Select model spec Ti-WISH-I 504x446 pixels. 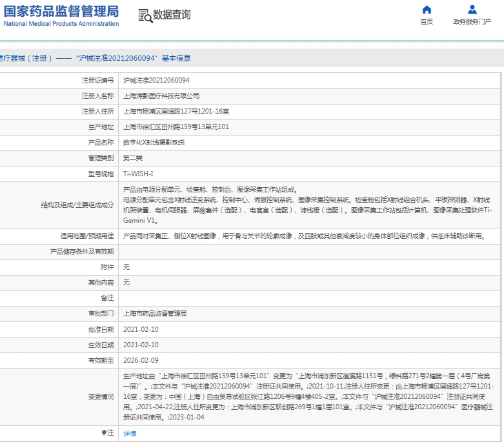pyautogui.click(x=138, y=174)
